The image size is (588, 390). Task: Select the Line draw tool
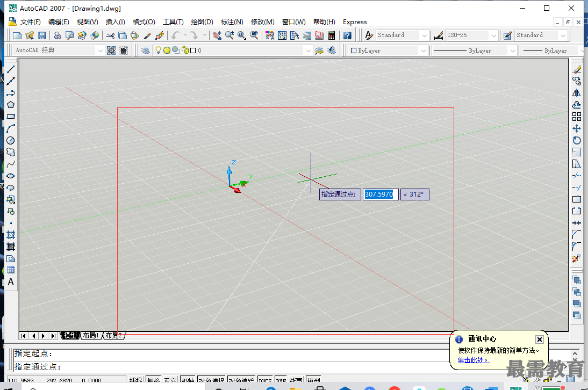[11, 69]
